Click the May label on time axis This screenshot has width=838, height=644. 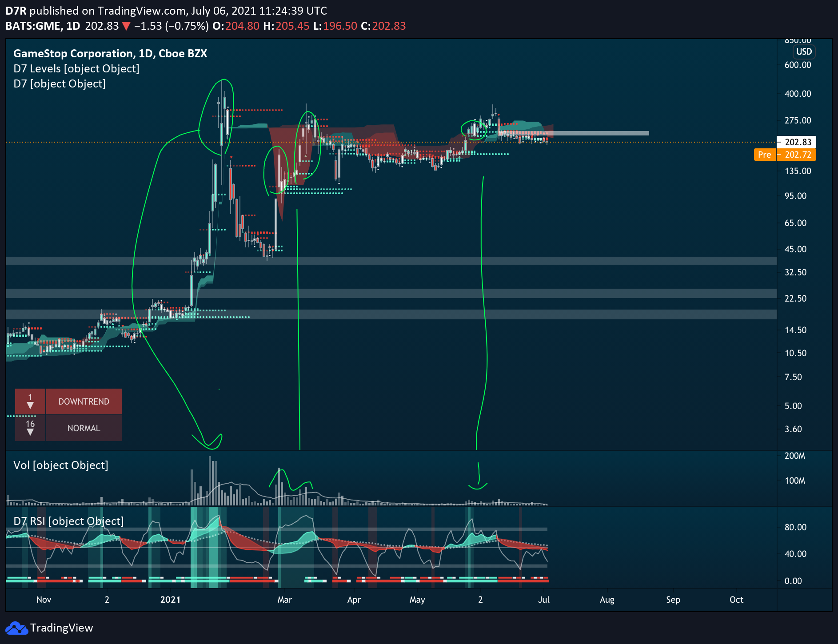pos(417,600)
